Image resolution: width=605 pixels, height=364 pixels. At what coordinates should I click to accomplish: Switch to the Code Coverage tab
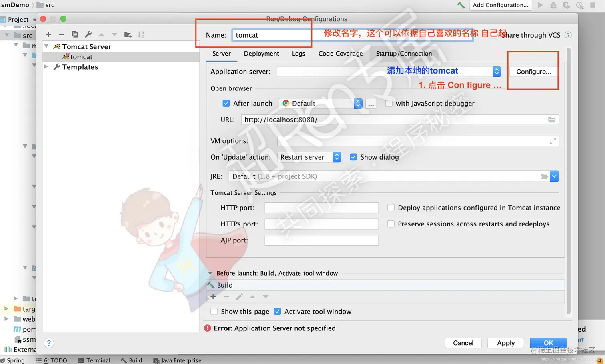(341, 54)
